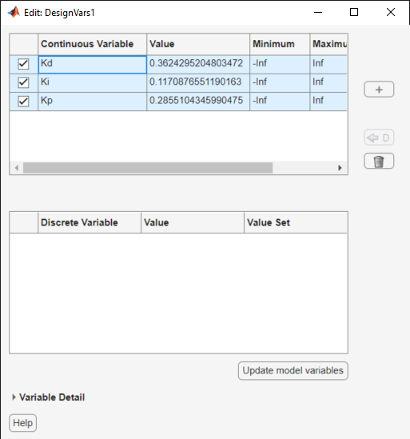Click the trash icon to delete variable
Image resolution: width=410 pixels, height=439 pixels.
(x=379, y=161)
